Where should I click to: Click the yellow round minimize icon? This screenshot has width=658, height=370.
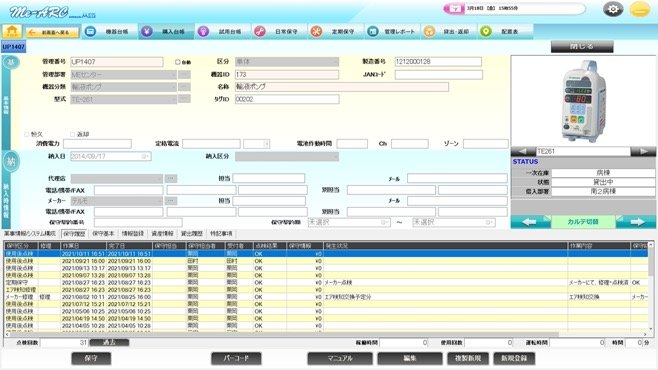[640, 9]
